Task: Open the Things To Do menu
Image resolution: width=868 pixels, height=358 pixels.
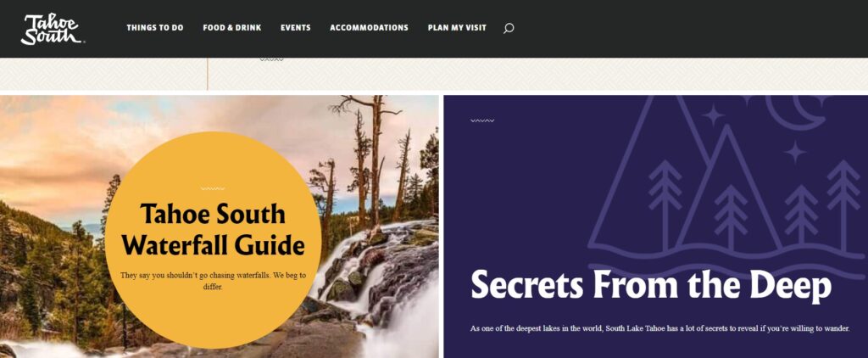Action: (x=155, y=28)
